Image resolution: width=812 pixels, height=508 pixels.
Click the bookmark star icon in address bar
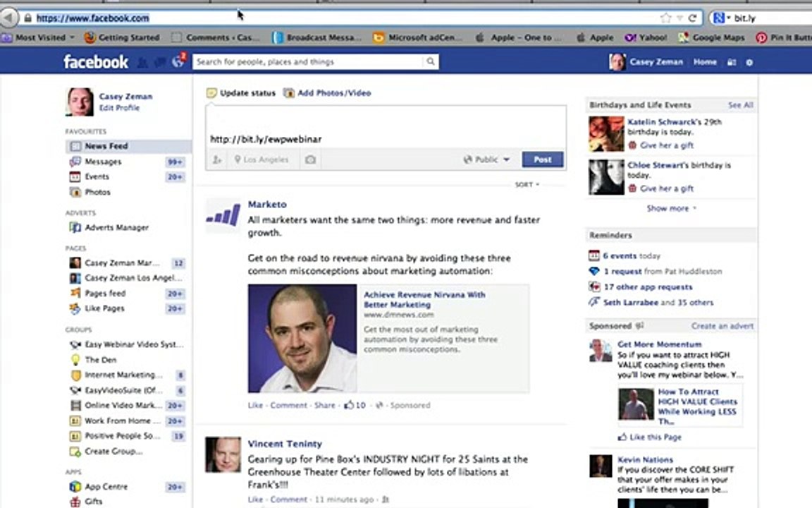666,18
